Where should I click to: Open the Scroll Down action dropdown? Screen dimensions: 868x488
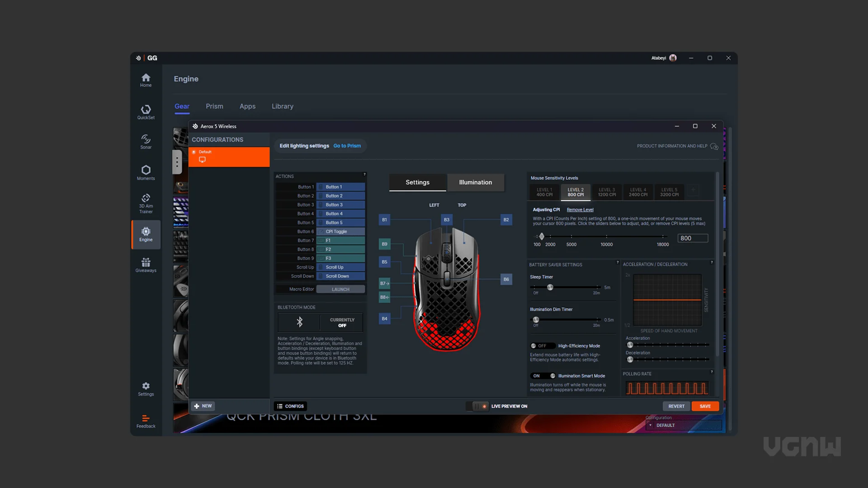[x=340, y=276]
